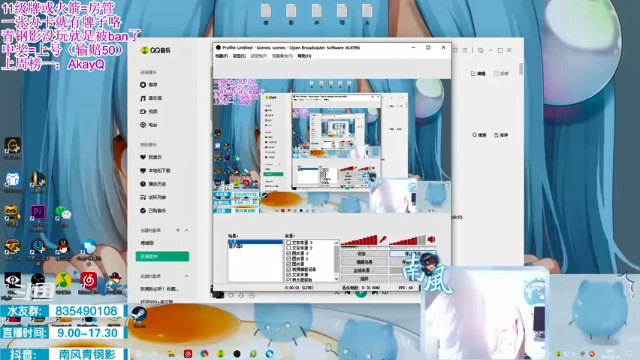Open 档案(F) menu in OBS

tap(221, 56)
